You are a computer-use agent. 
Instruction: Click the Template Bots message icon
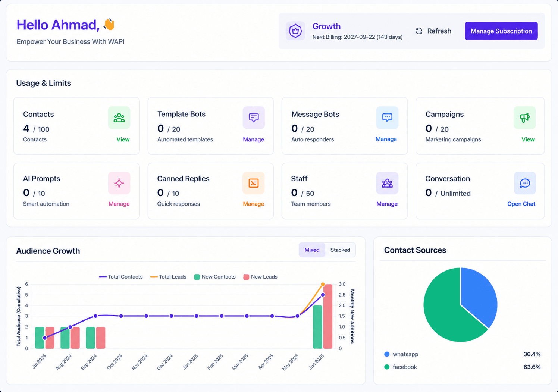254,118
